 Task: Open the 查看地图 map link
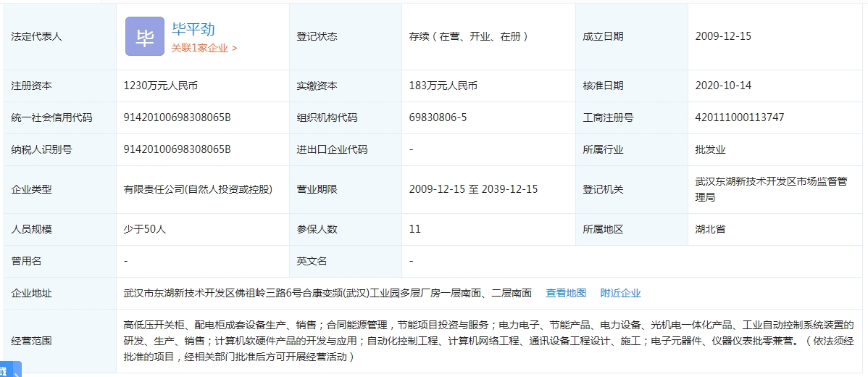point(566,293)
